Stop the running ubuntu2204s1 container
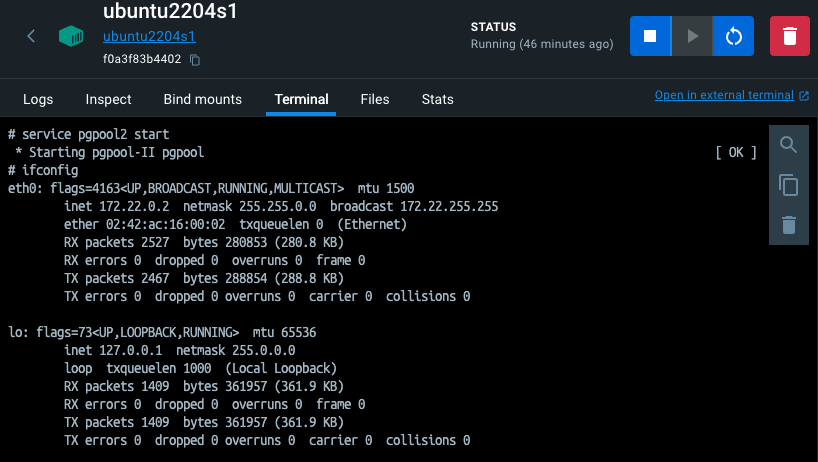818x462 pixels. 650,36
